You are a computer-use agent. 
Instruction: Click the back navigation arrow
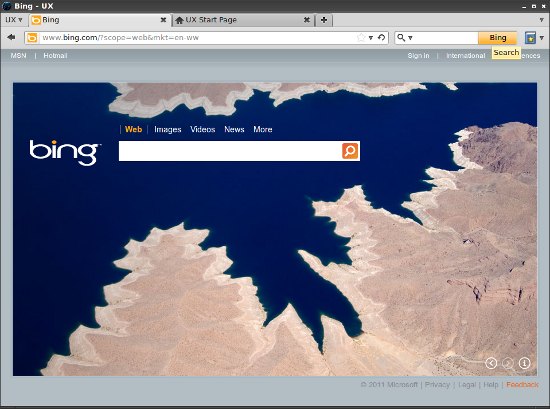(x=11, y=37)
